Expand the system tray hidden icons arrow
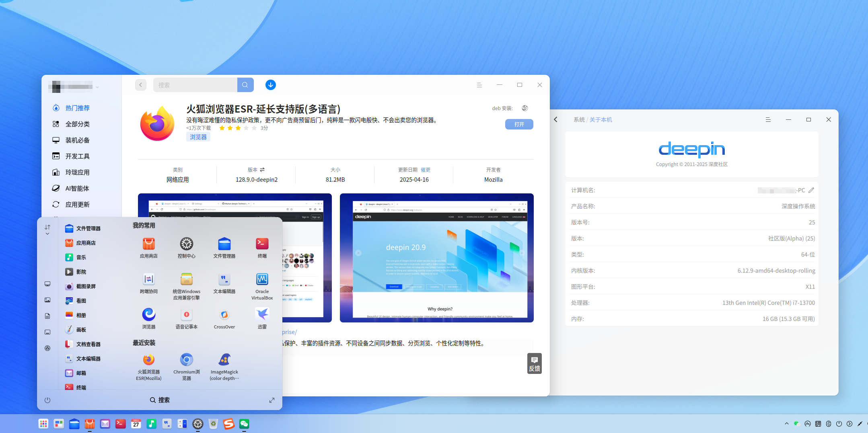 pyautogui.click(x=786, y=424)
